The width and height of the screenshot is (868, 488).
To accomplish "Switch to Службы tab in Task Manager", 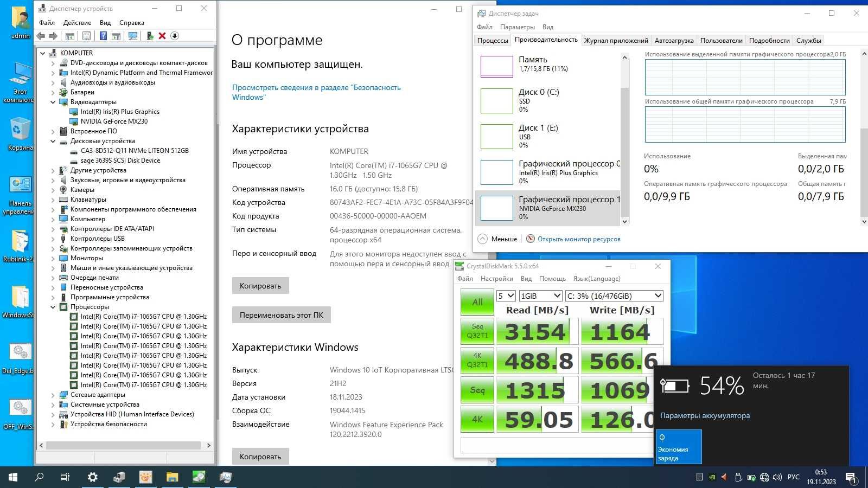I will pos(809,41).
